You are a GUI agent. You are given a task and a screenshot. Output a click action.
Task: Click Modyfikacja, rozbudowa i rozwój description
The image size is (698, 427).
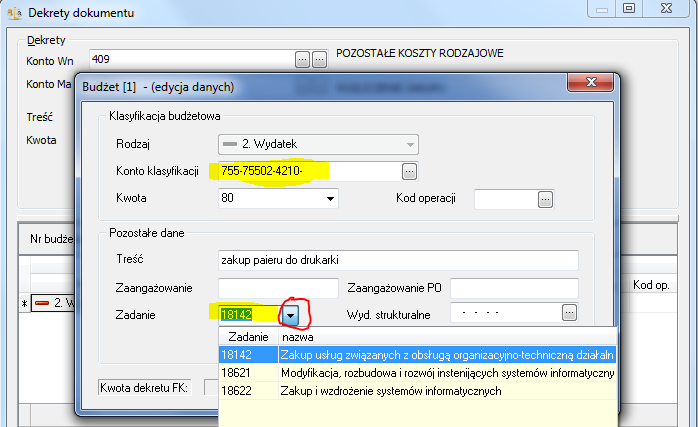tap(447, 373)
